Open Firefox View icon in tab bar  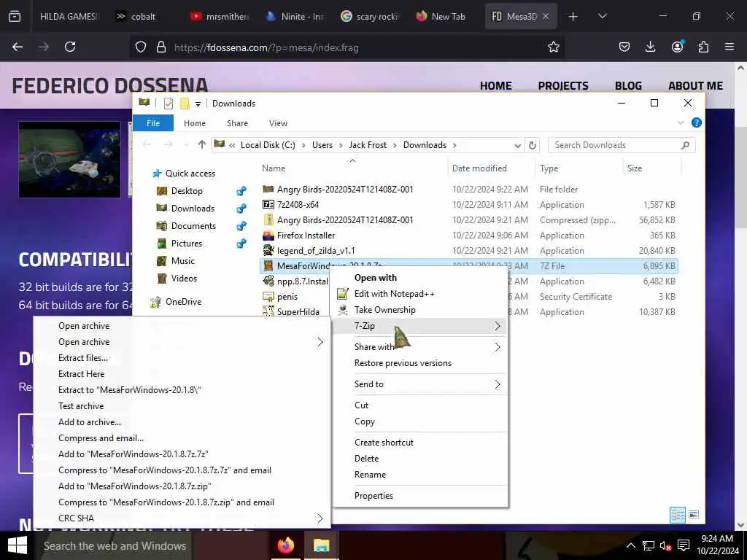(15, 16)
